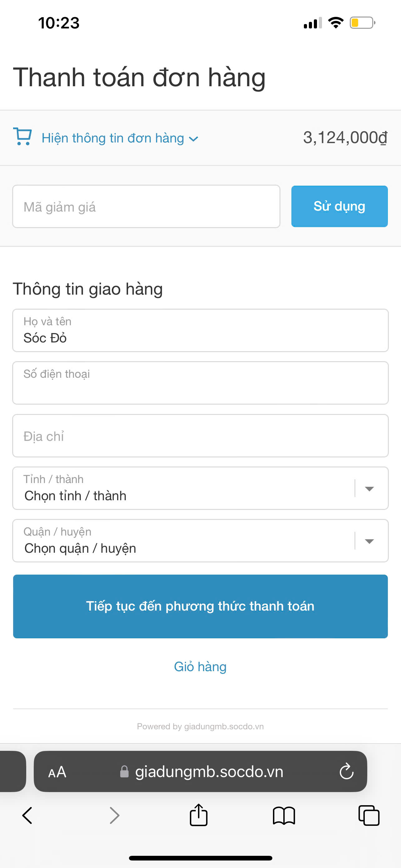
Task: Go back via 'Giỏ hàng' link
Action: (200, 667)
